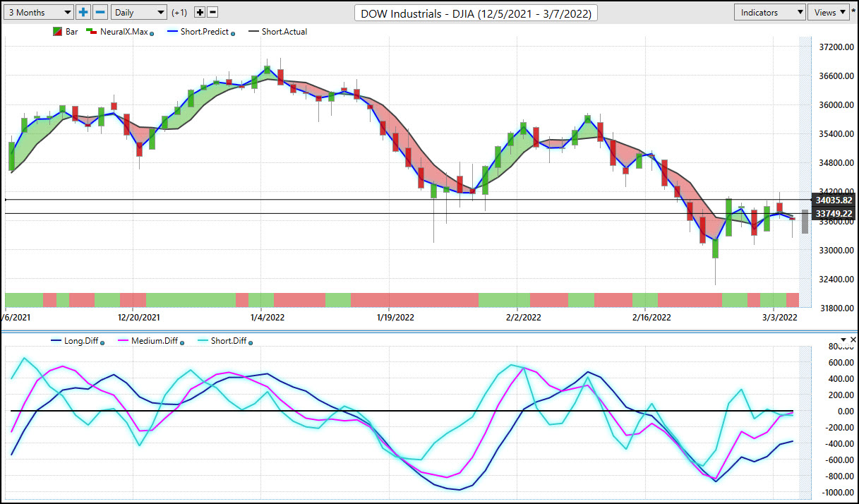Click the 12/20/2021 date axis label
This screenshot has width=859, height=504.
coord(139,318)
